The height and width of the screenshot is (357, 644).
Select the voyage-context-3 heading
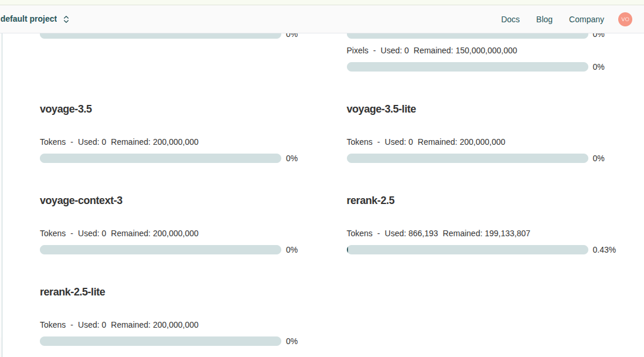coord(81,200)
